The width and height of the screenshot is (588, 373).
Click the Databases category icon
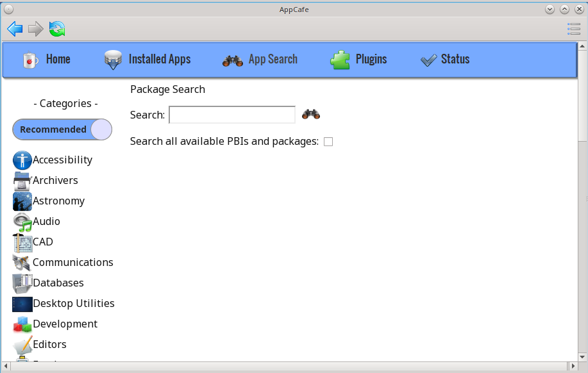coord(22,283)
